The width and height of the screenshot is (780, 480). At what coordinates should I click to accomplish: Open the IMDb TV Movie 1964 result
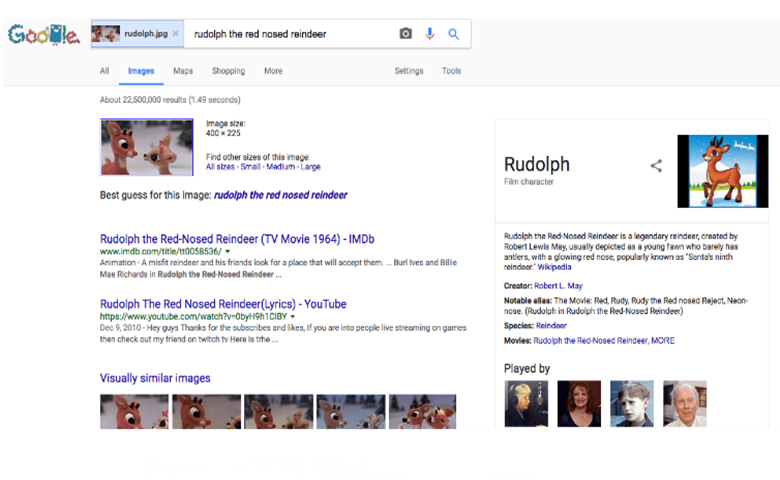click(237, 239)
